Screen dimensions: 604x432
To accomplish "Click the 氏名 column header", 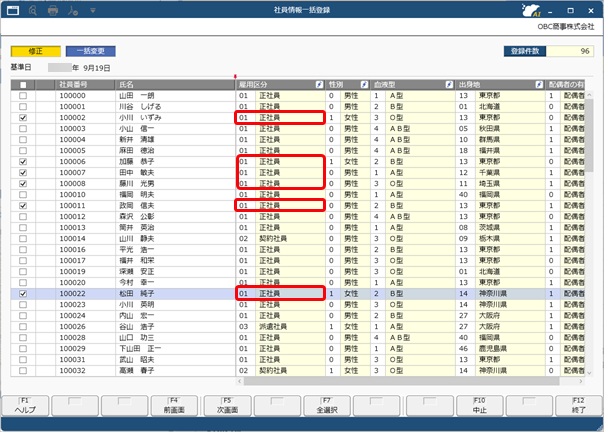I will coord(175,85).
